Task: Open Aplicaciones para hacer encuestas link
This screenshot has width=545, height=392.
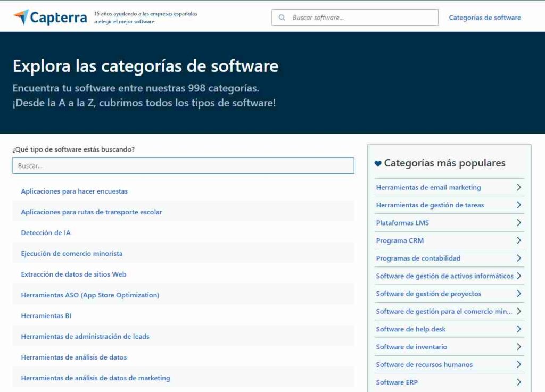Action: click(74, 191)
